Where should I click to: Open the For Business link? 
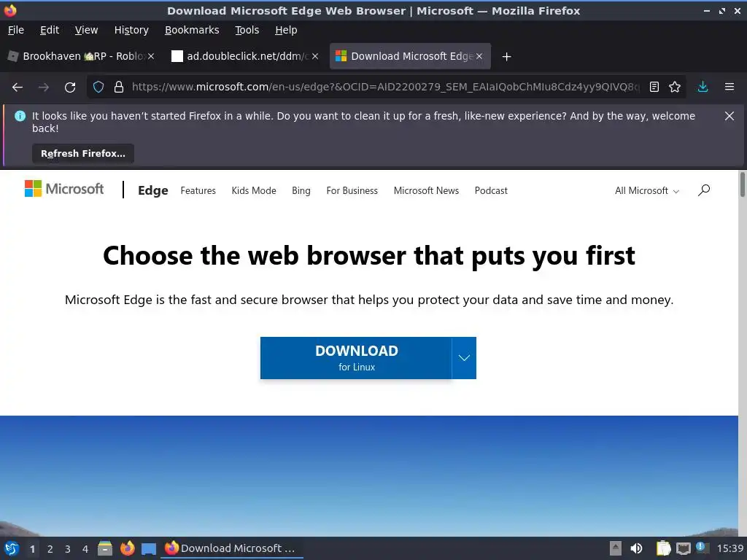(352, 190)
